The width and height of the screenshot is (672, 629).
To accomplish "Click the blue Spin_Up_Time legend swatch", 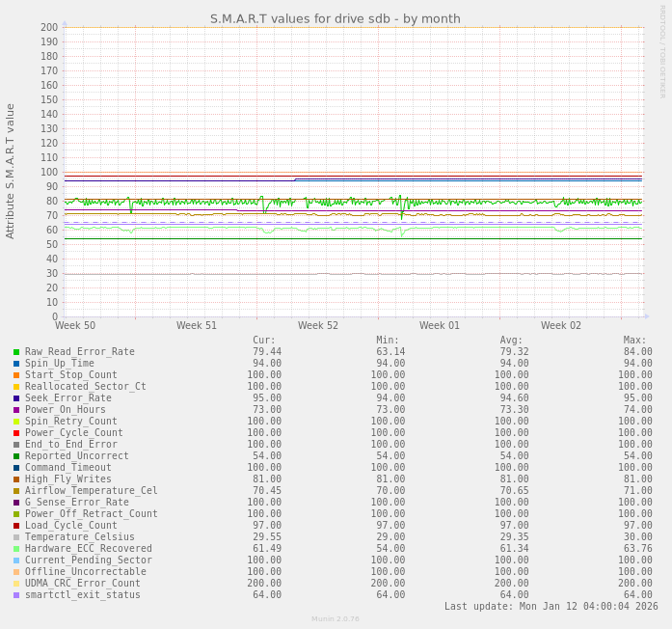I will click(16, 364).
